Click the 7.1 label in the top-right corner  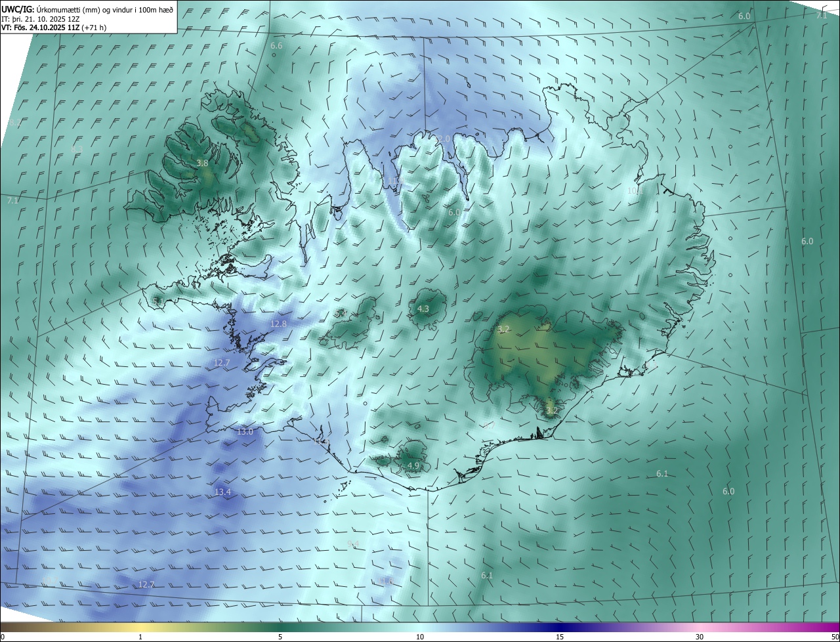(x=822, y=15)
